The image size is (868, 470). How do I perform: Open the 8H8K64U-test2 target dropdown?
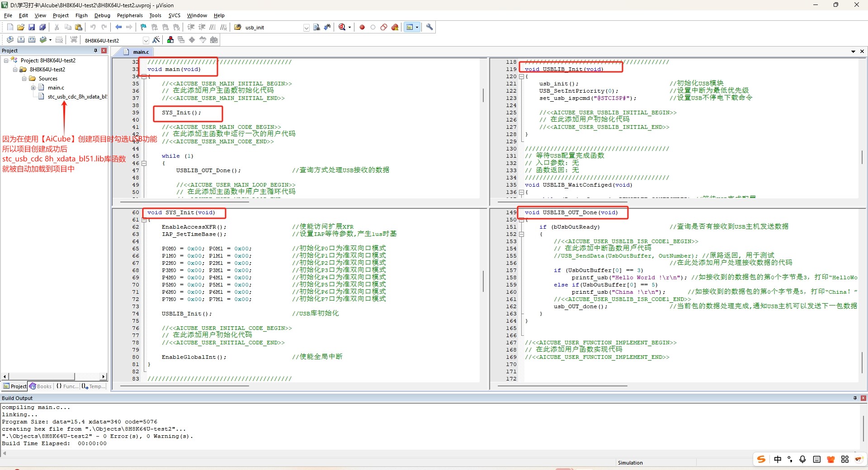tap(146, 40)
